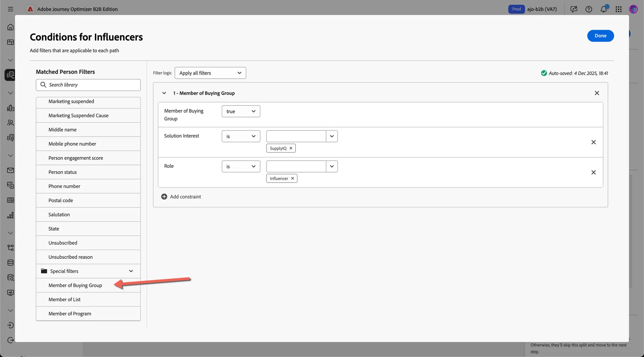The height and width of the screenshot is (357, 644).
Task: Remove the Influencer tag
Action: tap(293, 178)
